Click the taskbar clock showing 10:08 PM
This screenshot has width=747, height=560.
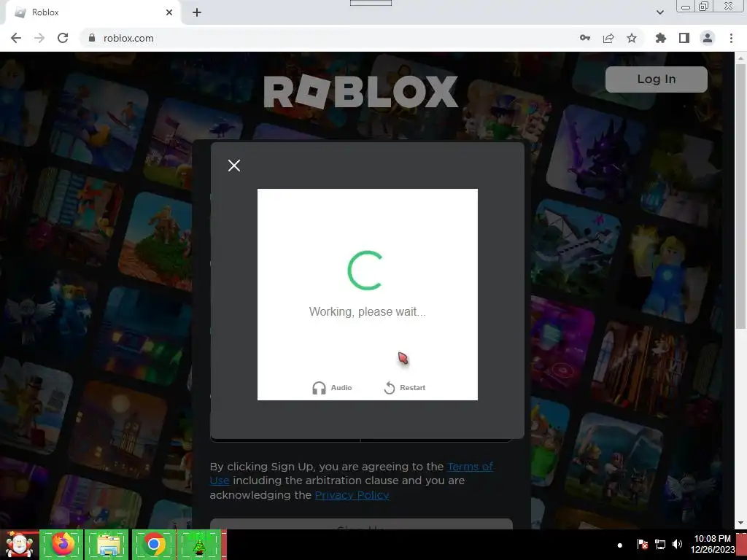pyautogui.click(x=712, y=544)
